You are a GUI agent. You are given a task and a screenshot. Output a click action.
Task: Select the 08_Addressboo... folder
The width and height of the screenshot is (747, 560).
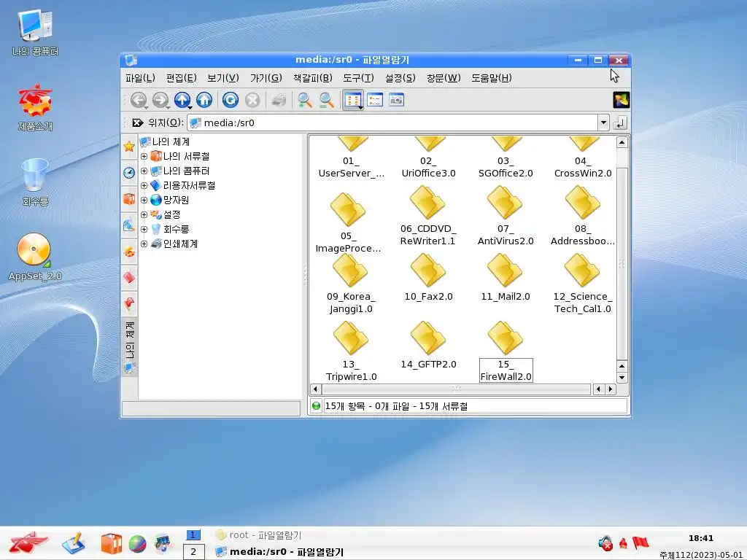(582, 216)
